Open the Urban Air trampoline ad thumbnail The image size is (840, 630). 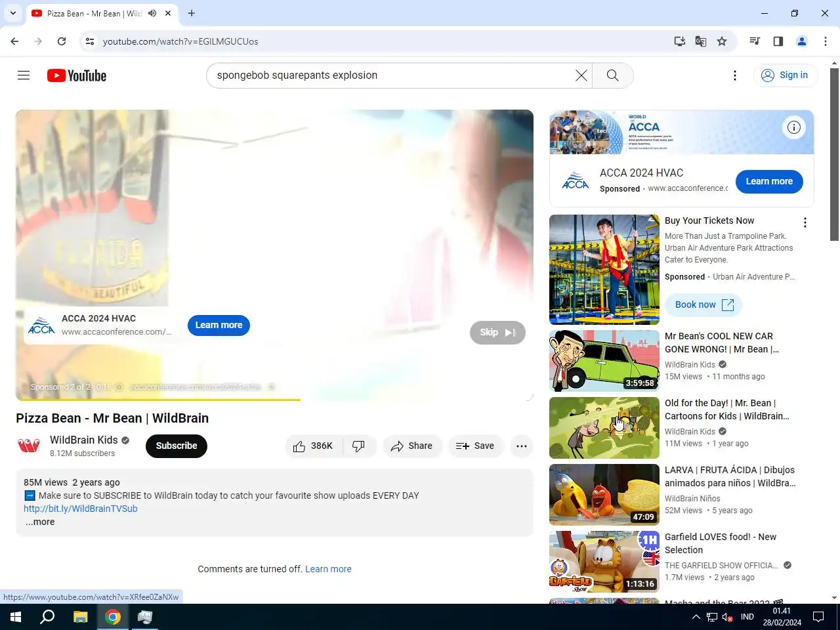pyautogui.click(x=604, y=270)
